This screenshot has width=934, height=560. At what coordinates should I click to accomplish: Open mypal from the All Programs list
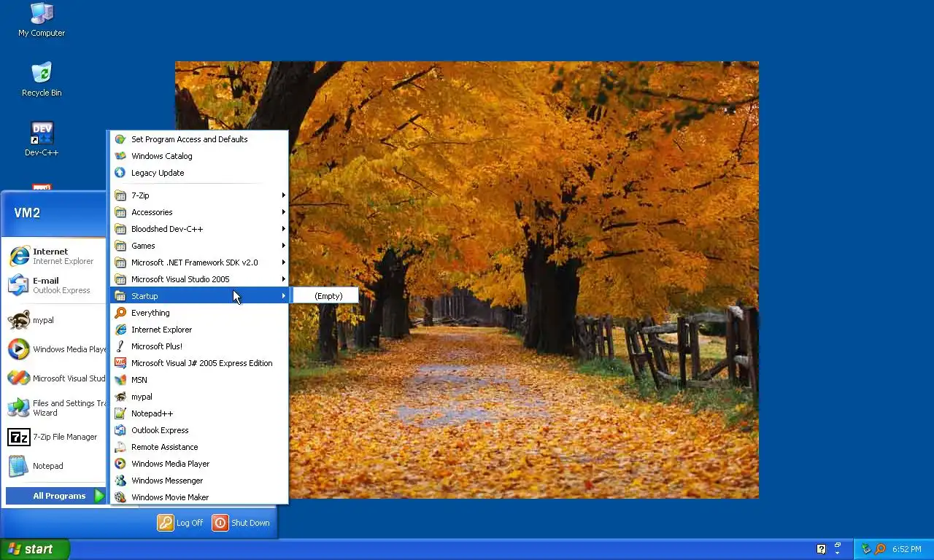pyautogui.click(x=198, y=397)
